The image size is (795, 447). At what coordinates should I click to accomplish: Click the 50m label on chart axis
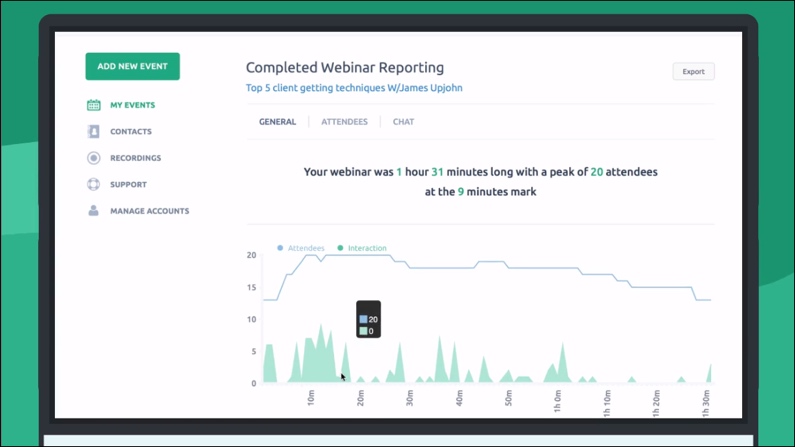(509, 397)
